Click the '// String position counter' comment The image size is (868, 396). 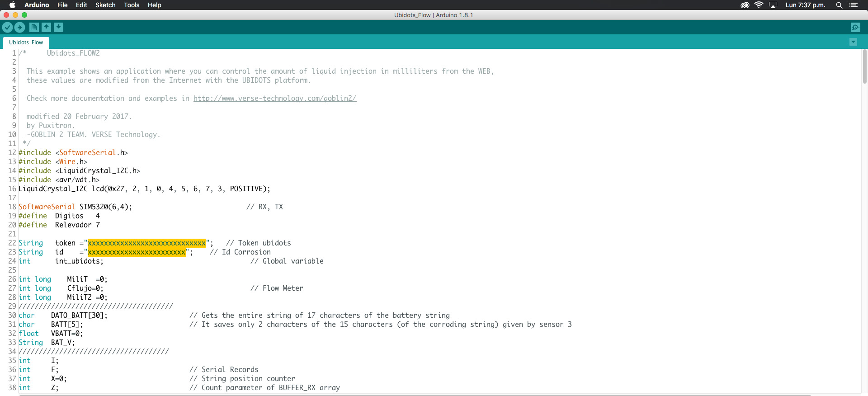(242, 379)
